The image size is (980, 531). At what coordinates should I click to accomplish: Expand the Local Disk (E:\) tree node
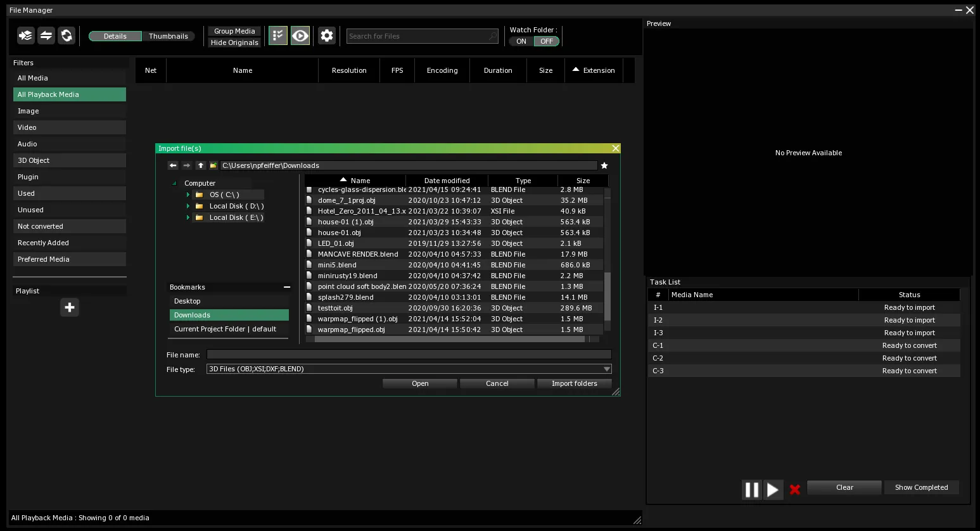[x=188, y=217]
